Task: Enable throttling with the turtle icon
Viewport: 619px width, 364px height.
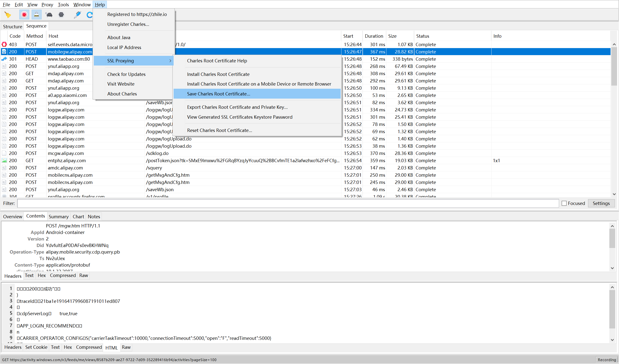Action: point(49,15)
